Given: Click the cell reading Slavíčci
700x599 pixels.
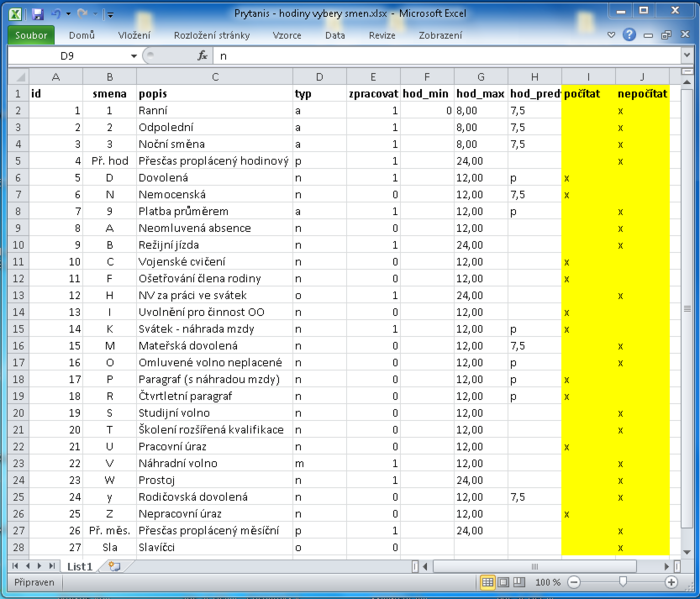Looking at the screenshot, I should point(215,547).
